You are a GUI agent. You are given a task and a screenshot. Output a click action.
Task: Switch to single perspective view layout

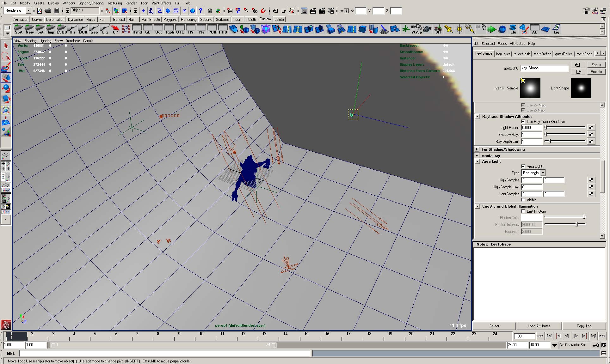6,155
